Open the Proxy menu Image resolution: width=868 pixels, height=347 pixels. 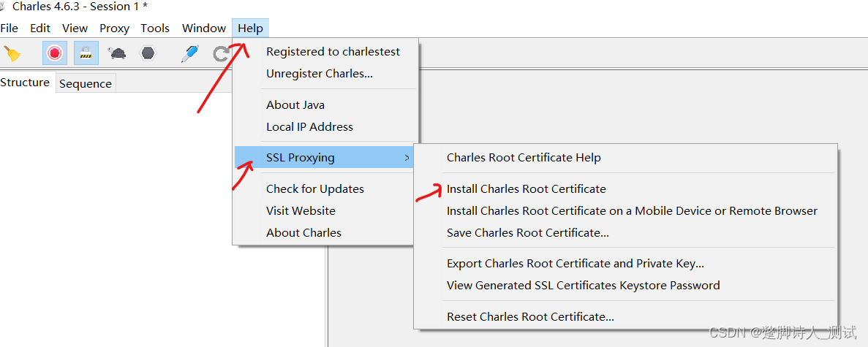click(x=114, y=28)
